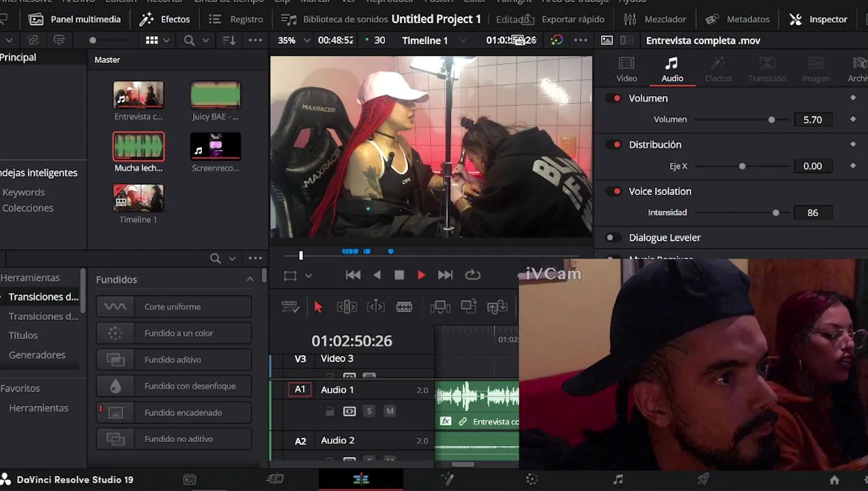Screen dimensions: 868x491
Task: Click the Exportar rápido button
Action: 564,19
